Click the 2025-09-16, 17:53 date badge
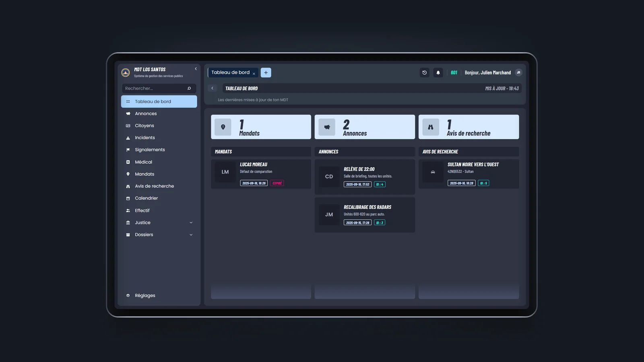Viewport: 644px width, 362px height. [357, 185]
